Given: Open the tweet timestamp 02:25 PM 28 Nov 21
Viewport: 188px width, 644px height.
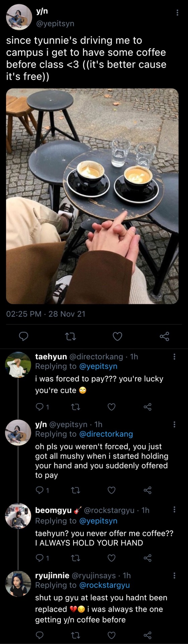Looking at the screenshot, I should coord(46,314).
